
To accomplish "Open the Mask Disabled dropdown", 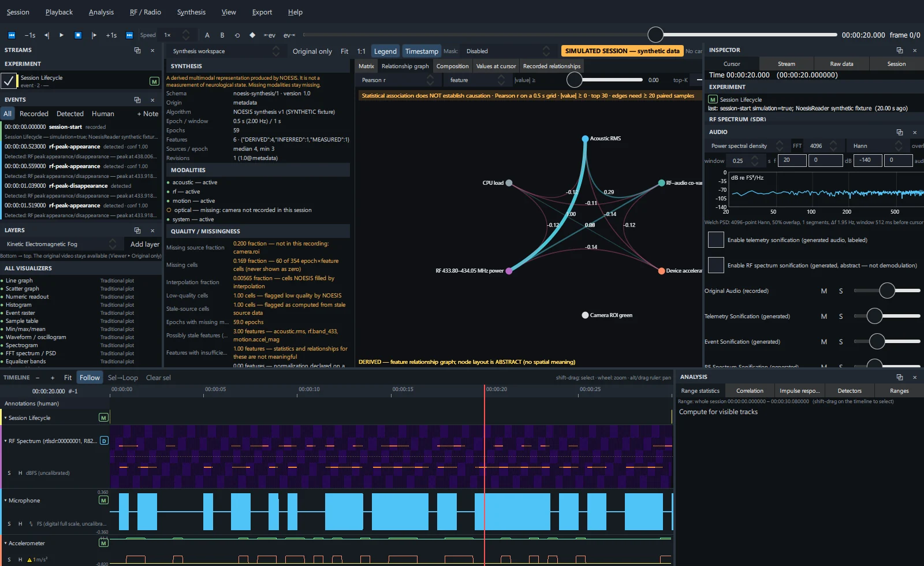I will [508, 51].
